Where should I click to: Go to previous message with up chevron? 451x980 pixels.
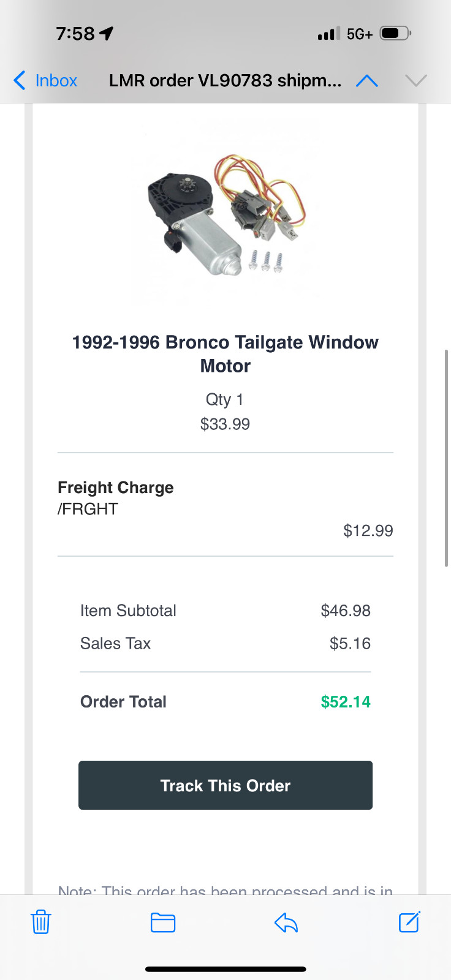367,81
